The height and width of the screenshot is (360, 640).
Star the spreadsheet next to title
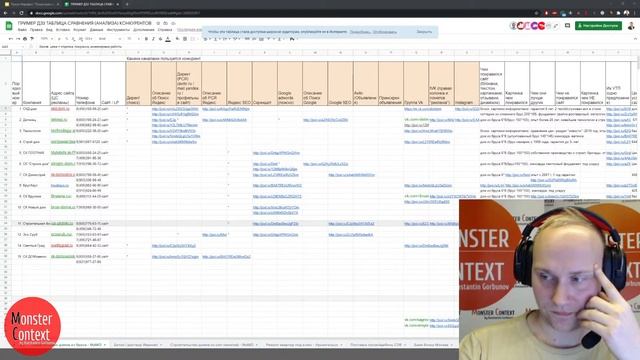tap(158, 23)
